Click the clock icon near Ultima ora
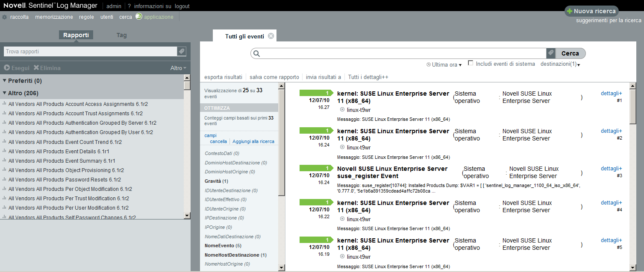The image size is (644, 272). (x=429, y=65)
